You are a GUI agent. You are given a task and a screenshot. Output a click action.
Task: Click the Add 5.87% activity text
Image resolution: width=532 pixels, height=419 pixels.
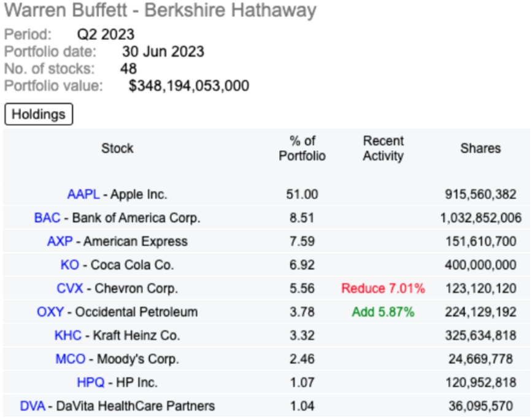(x=383, y=312)
